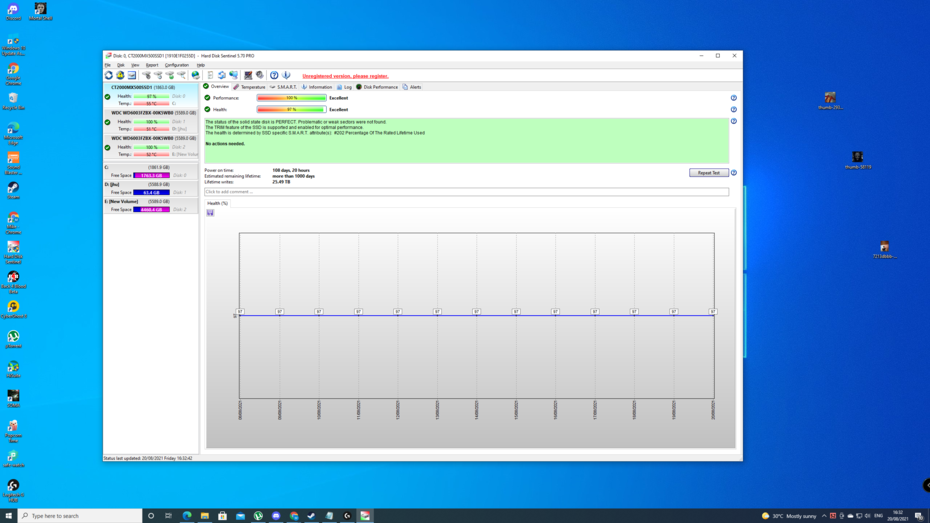Click the network computers toolbar icon
The width and height of the screenshot is (930, 523).
(x=234, y=75)
